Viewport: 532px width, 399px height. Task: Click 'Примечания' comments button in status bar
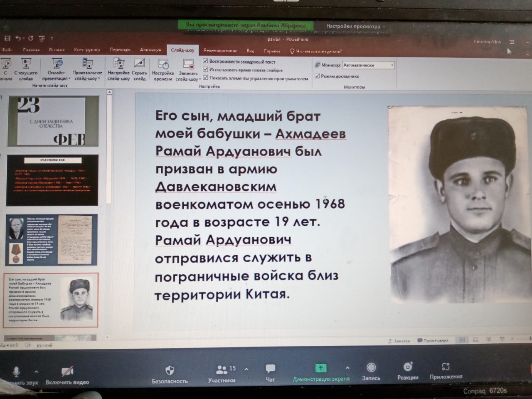(x=433, y=340)
